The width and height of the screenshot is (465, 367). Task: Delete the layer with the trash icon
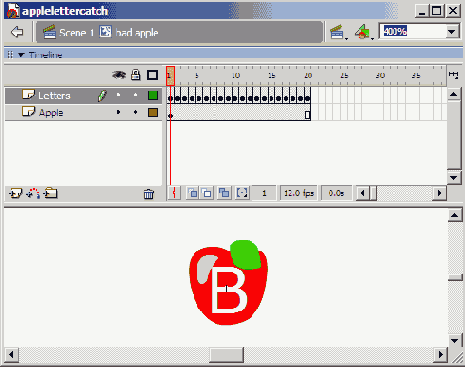[149, 194]
